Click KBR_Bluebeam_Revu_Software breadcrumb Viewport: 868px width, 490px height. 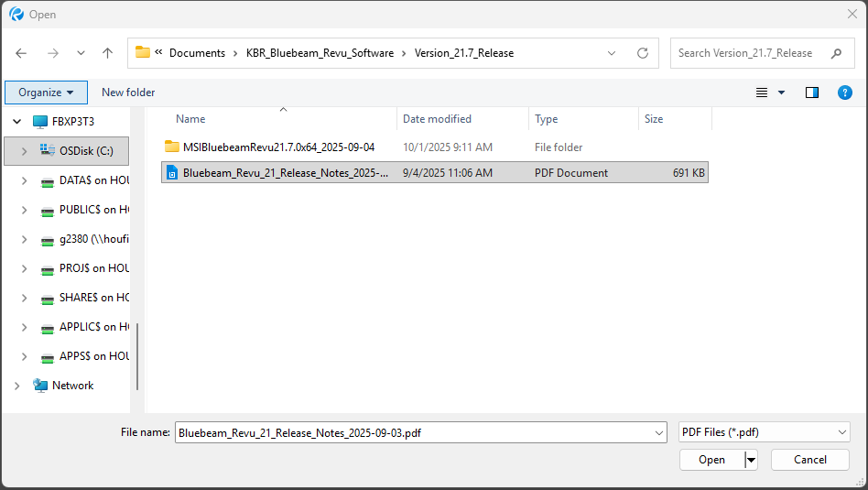(320, 53)
